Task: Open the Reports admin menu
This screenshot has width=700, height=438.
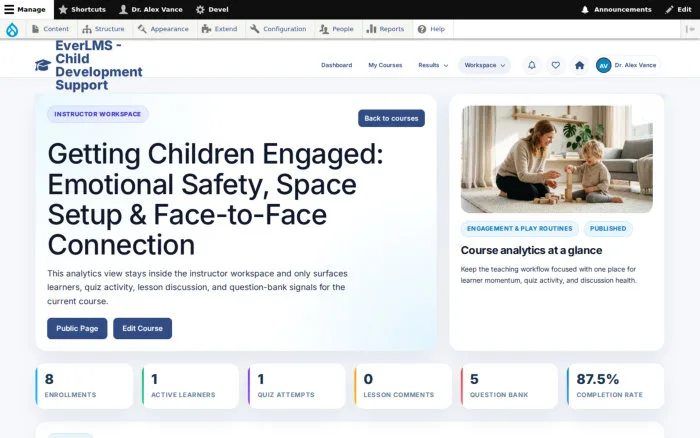Action: pyautogui.click(x=385, y=29)
